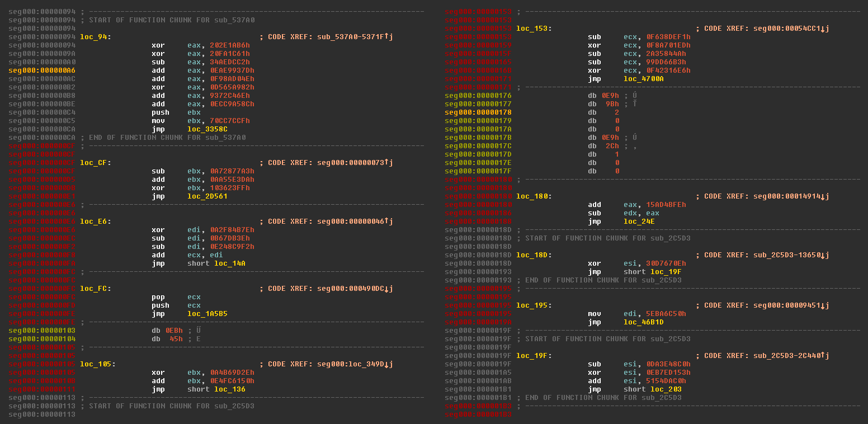Screen dimensions: 868x424
Task: Jump to loc_2D561
Action: [x=207, y=196]
